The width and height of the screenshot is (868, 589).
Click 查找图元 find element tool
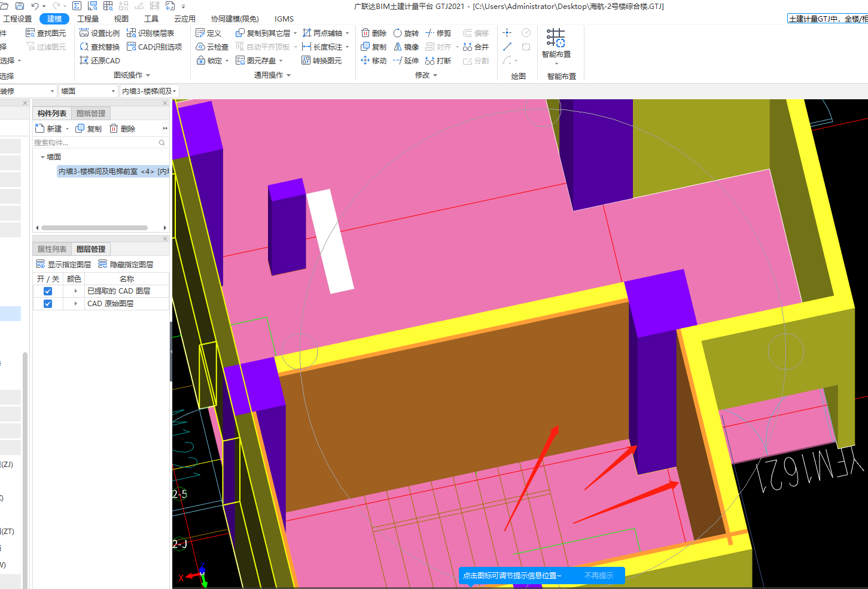click(x=45, y=33)
